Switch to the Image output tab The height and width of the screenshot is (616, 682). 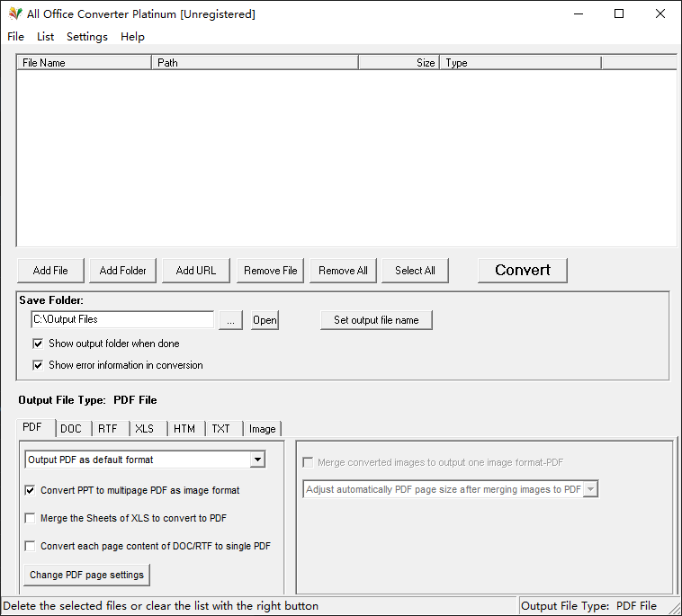coord(263,429)
